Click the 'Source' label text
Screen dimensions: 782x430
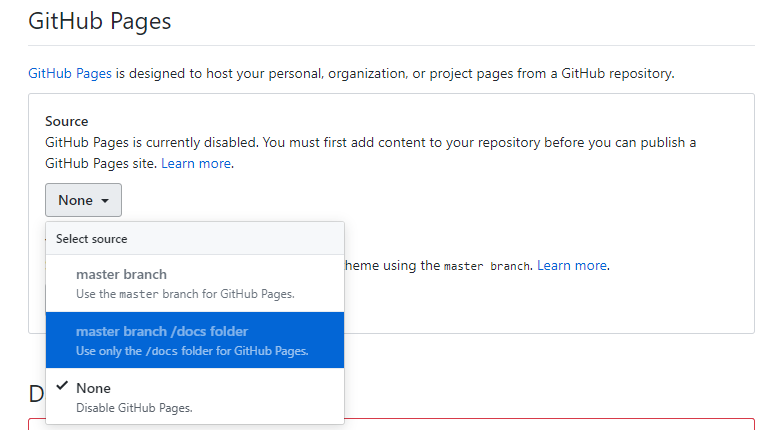coord(67,121)
